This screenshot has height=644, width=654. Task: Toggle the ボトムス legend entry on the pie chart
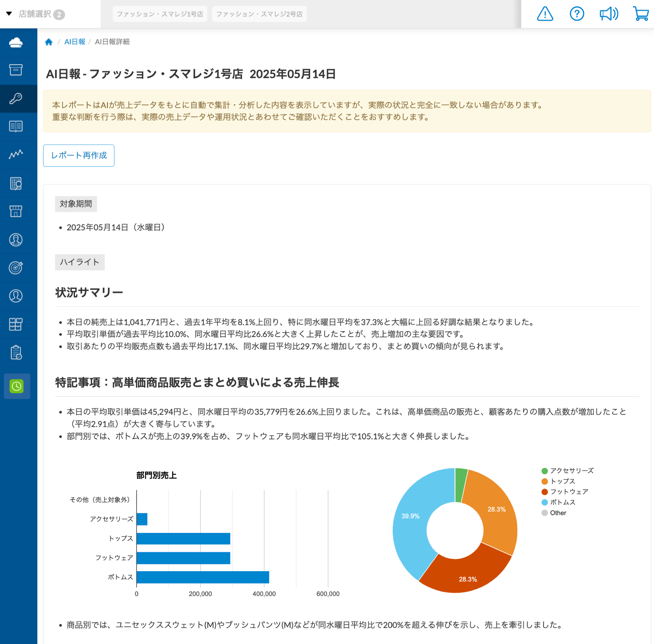(562, 502)
